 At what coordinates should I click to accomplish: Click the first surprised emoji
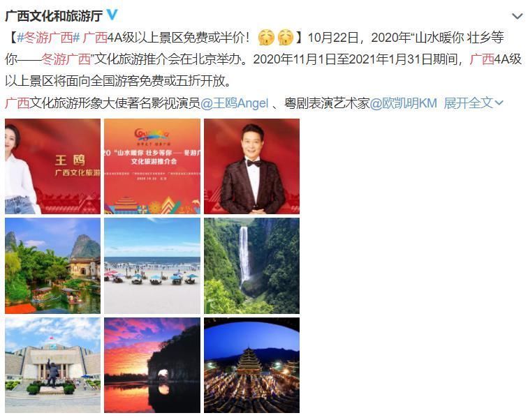[265, 38]
